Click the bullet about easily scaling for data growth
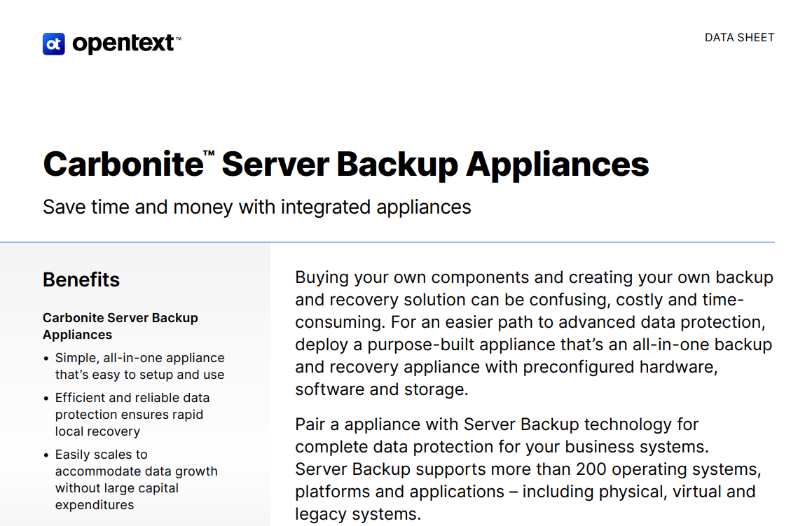 tap(136, 480)
